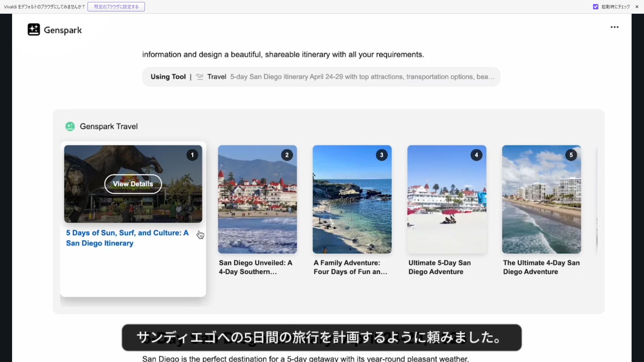Image resolution: width=644 pixels, height=362 pixels.
Task: Open the three-dot more options menu
Action: (x=614, y=27)
